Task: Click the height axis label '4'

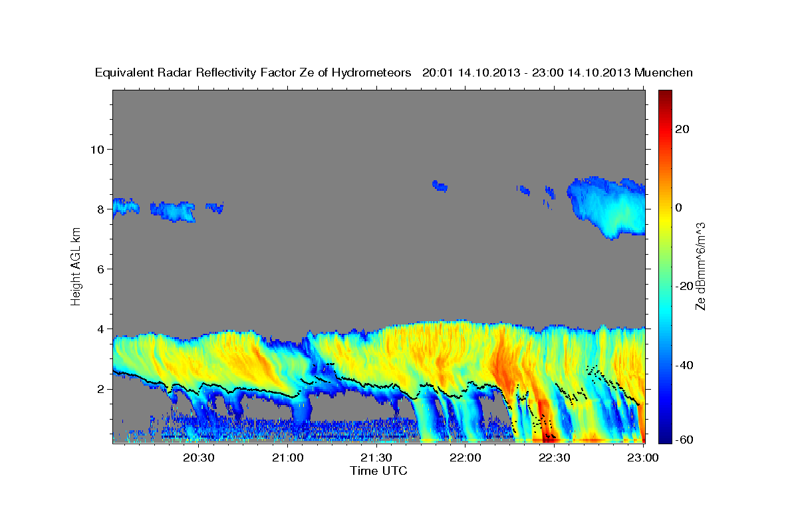Action: (100, 329)
